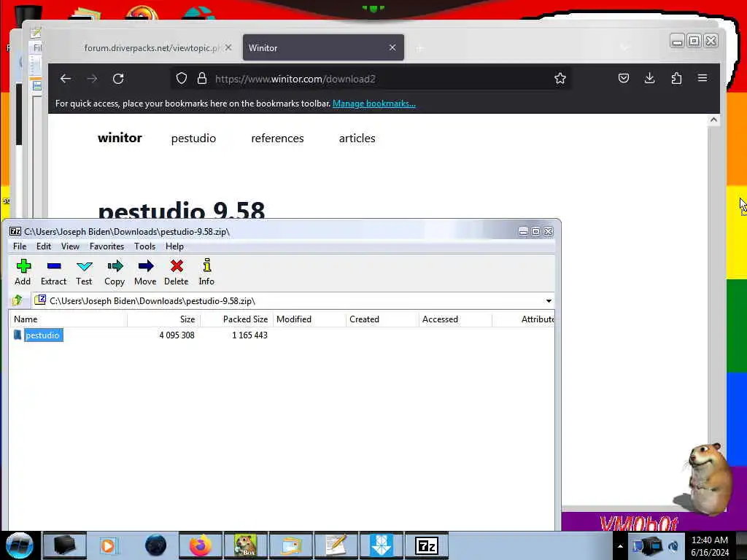Extract files with the Extract icon
This screenshot has width=747, height=560.
tap(53, 272)
